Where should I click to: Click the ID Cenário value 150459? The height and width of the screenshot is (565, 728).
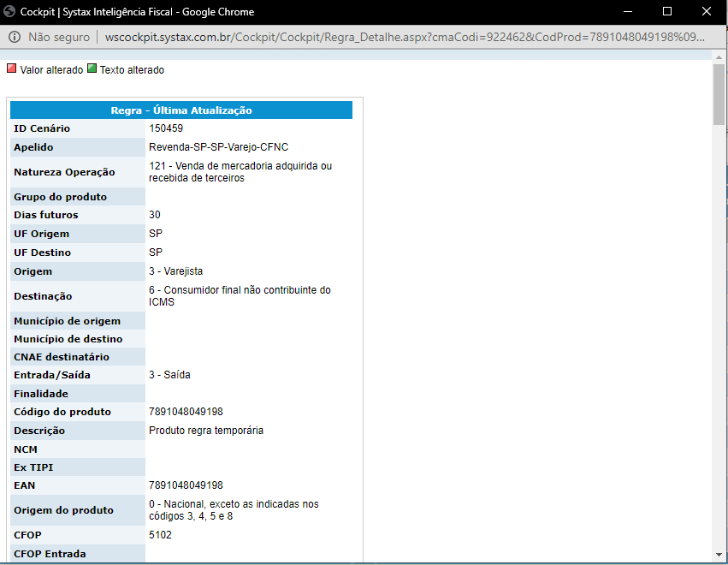pyautogui.click(x=166, y=128)
